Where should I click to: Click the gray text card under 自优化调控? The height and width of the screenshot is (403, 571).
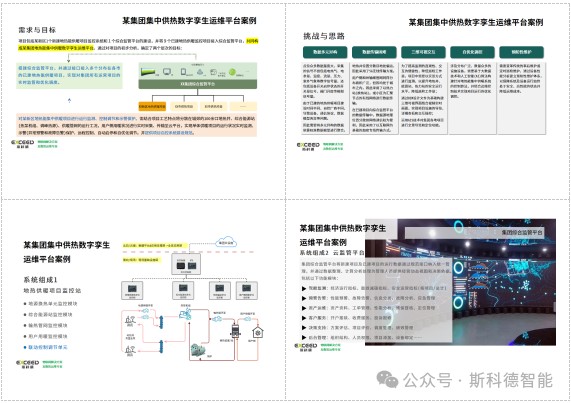(x=472, y=98)
